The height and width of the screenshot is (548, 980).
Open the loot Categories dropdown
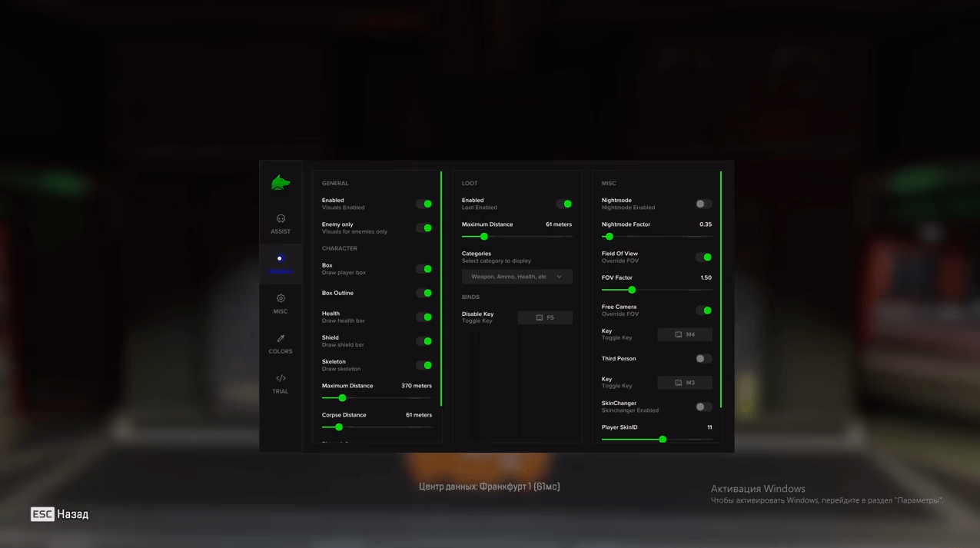[517, 277]
